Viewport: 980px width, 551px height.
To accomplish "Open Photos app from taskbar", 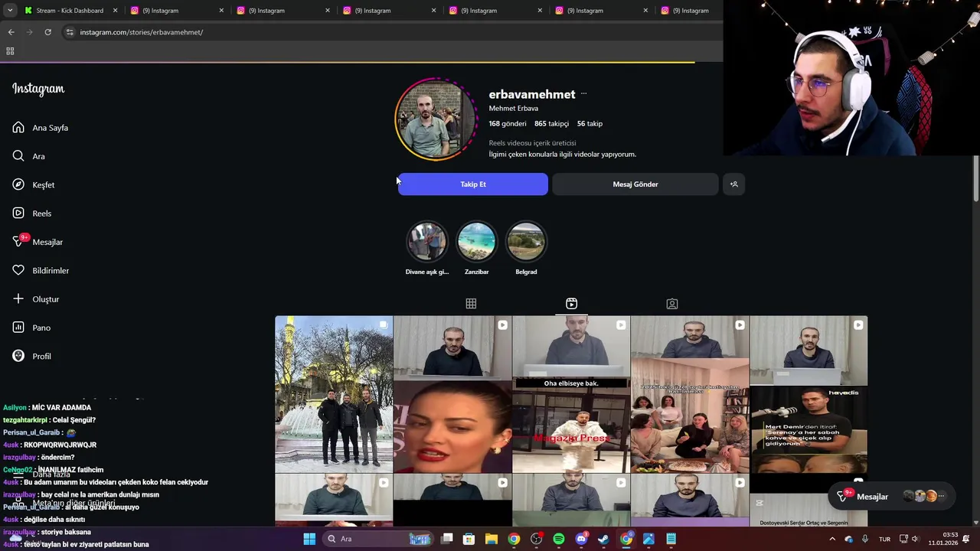I will coord(648,539).
